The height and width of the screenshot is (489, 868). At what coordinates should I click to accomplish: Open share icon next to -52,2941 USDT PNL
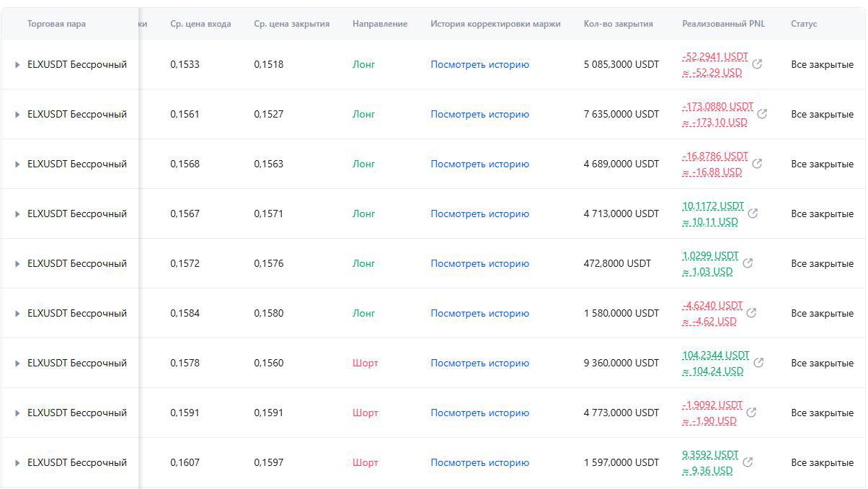click(757, 64)
